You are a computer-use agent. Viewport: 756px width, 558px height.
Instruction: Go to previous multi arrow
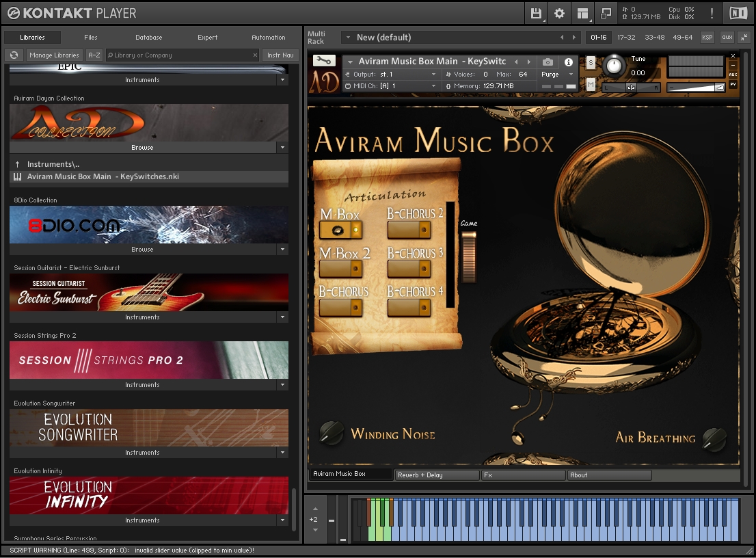(562, 37)
